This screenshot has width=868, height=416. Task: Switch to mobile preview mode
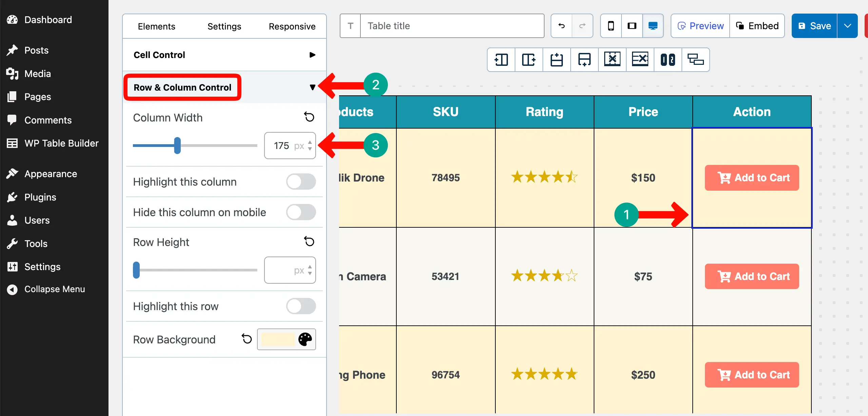tap(611, 25)
